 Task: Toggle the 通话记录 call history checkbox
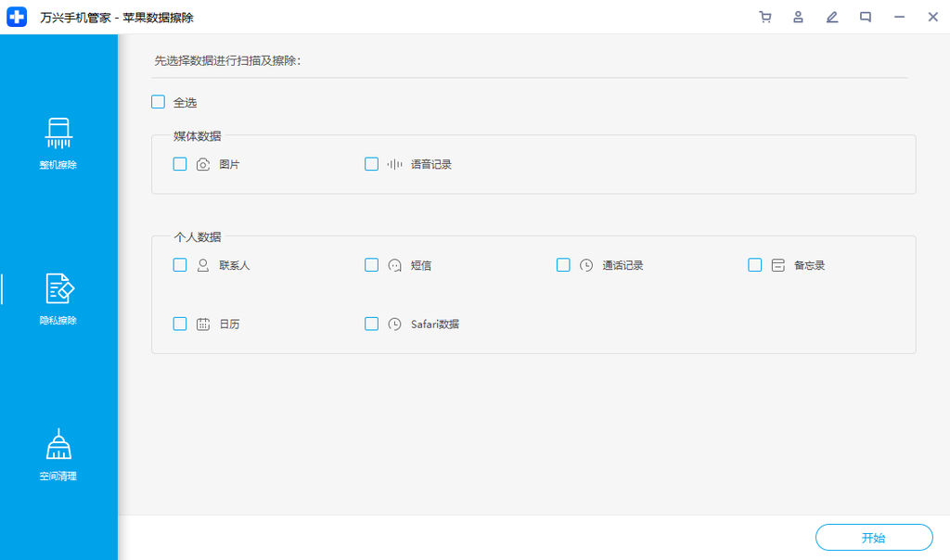click(563, 265)
